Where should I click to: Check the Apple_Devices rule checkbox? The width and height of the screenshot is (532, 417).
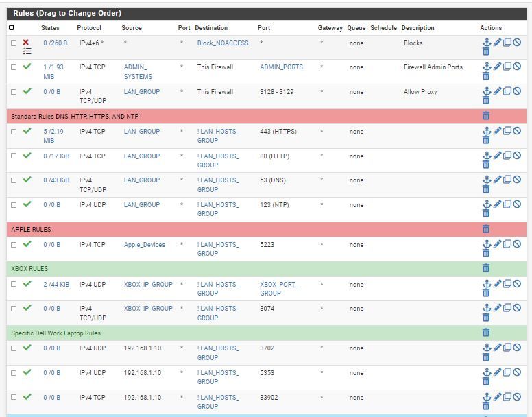[x=14, y=245]
